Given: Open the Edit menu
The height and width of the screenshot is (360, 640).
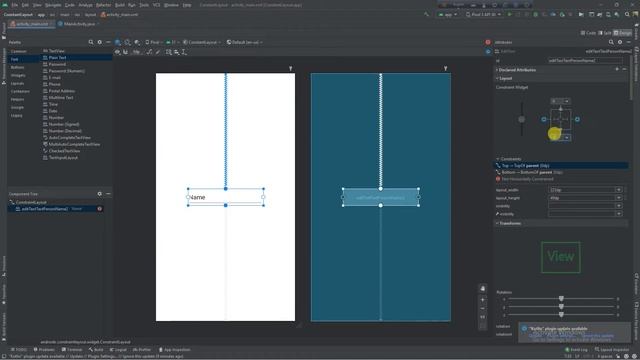Looking at the screenshot, I should (25, 5).
